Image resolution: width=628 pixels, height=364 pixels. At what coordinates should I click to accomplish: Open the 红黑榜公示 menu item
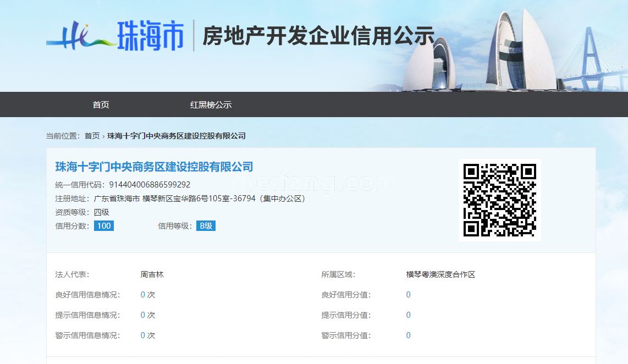pyautogui.click(x=211, y=104)
